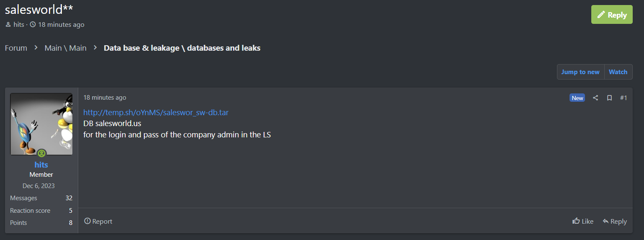Click the #1 post number permalink

623,98
